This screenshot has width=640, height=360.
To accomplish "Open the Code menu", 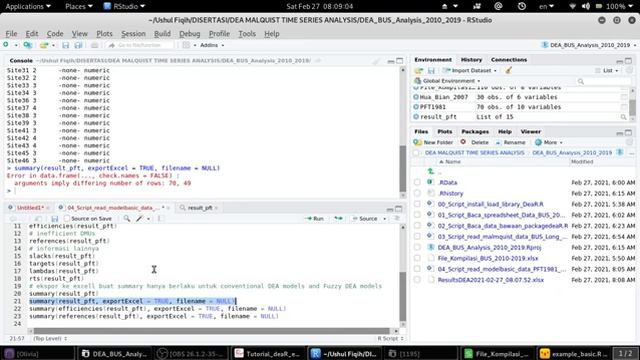I will pos(55,33).
